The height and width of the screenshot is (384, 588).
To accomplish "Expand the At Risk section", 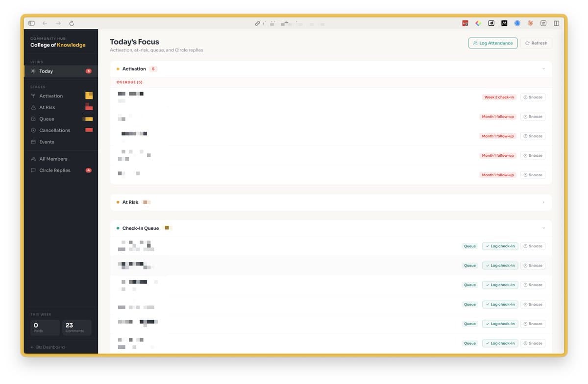I will [543, 202].
